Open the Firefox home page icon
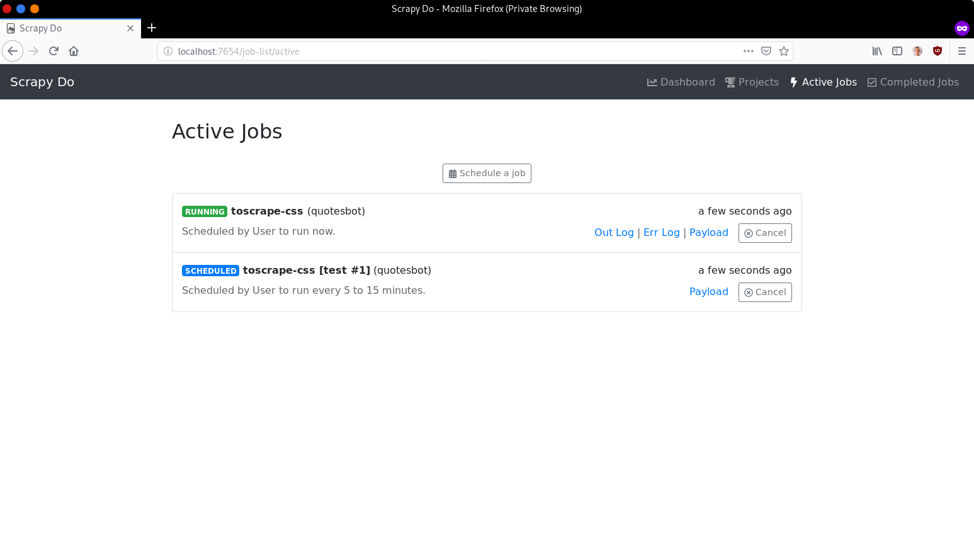Image resolution: width=974 pixels, height=560 pixels. [74, 51]
